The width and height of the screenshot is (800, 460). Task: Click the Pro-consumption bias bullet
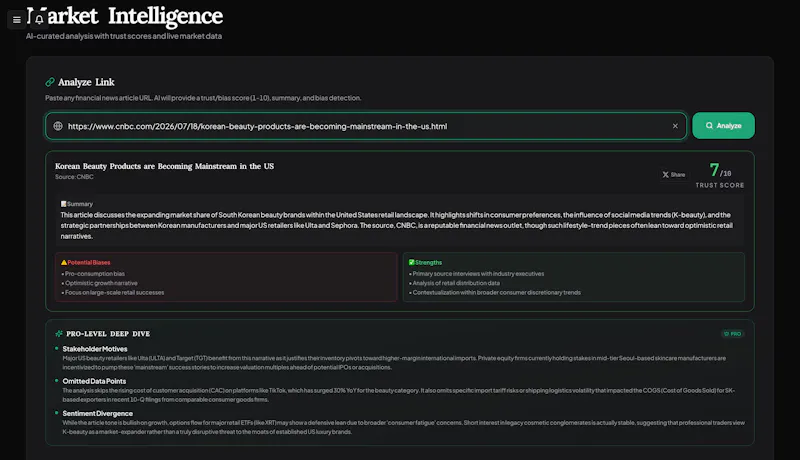point(93,274)
